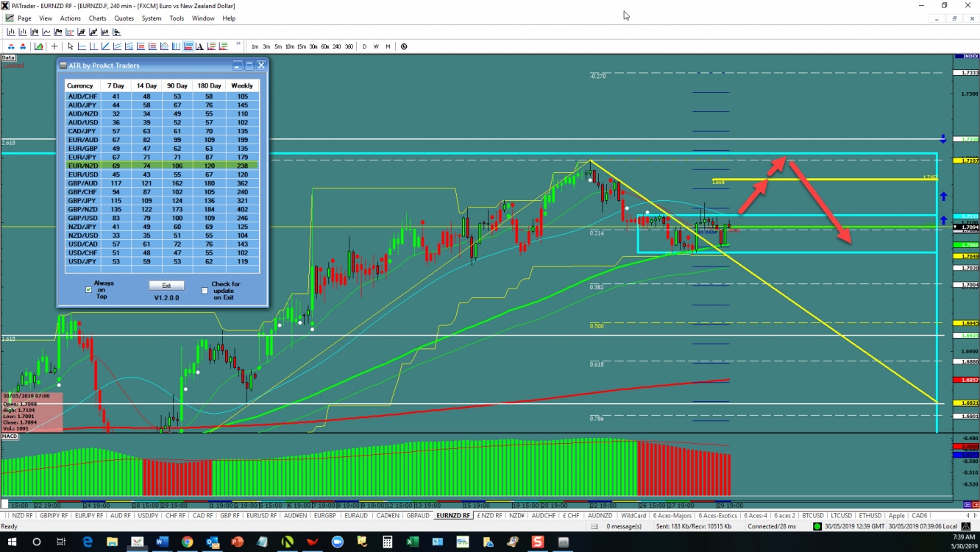Click the 1.6857 red price label

coord(965,380)
